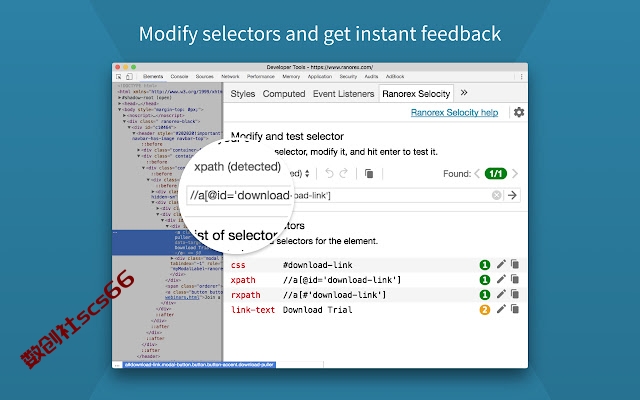The width and height of the screenshot is (640, 400).
Task: Open the AdBlock panel tab
Action: pos(395,77)
